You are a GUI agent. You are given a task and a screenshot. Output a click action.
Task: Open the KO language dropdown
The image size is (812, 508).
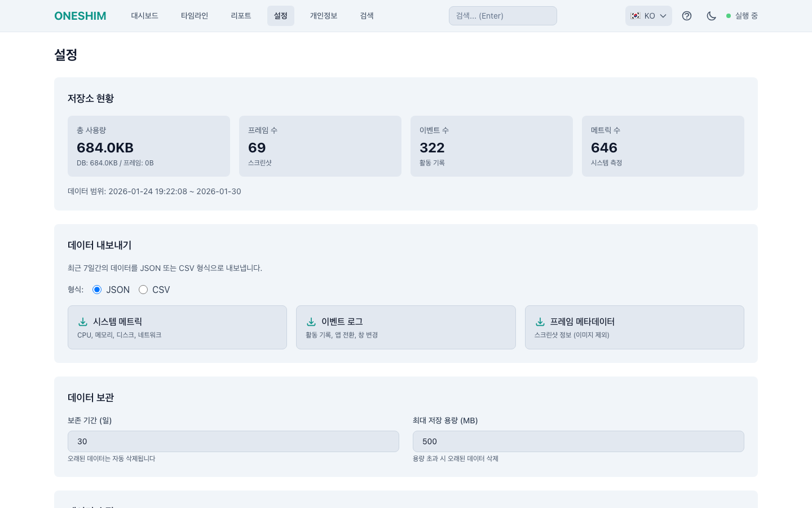pos(649,16)
